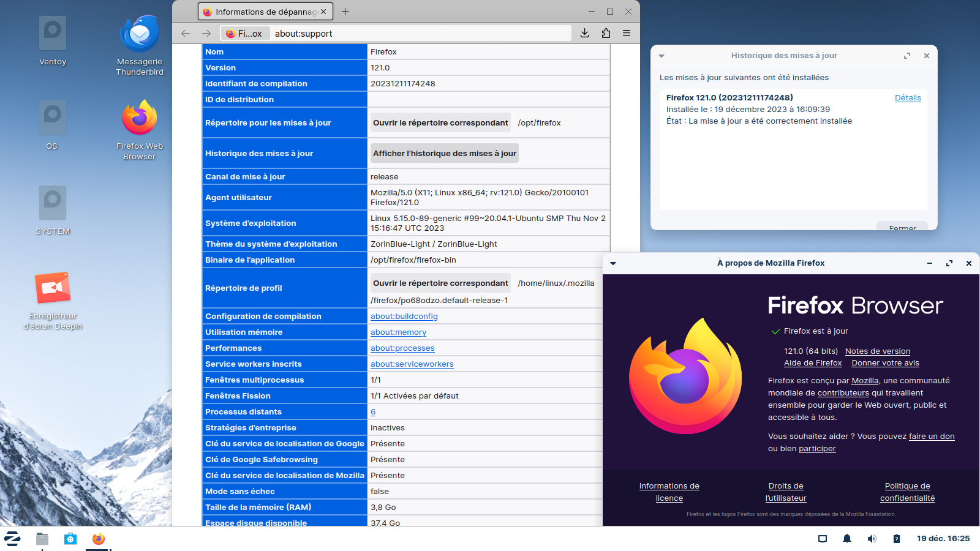Open a new tab in Firefox
Viewport: 980px width, 551px height.
coord(345,12)
